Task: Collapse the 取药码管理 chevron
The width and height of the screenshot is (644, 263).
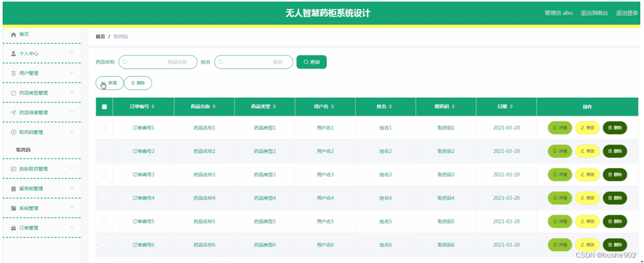Action: pos(72,131)
